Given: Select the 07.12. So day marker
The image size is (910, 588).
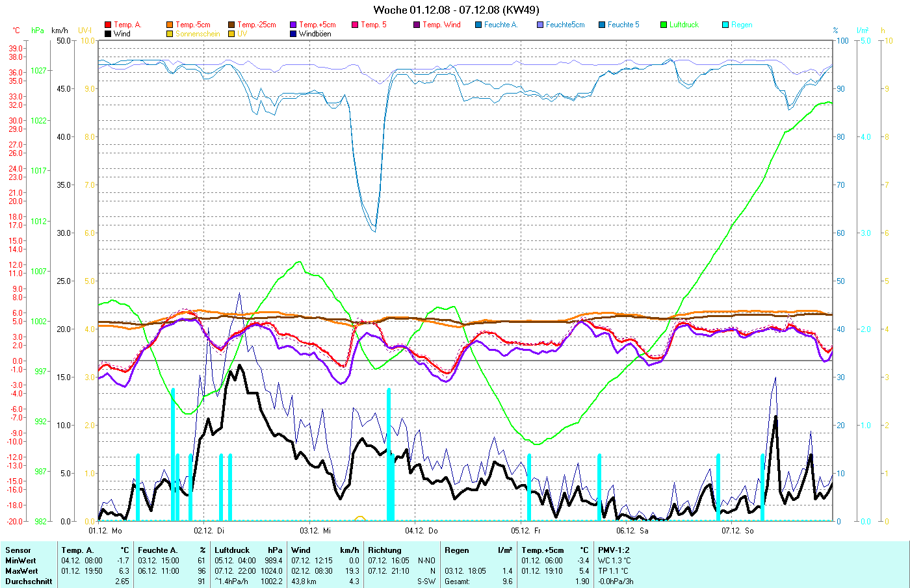Looking at the screenshot, I should click(738, 531).
